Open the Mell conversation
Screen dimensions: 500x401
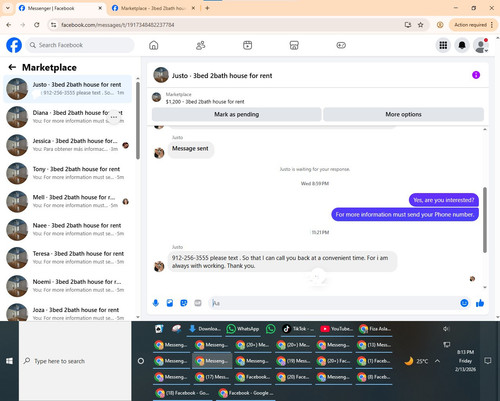click(67, 201)
